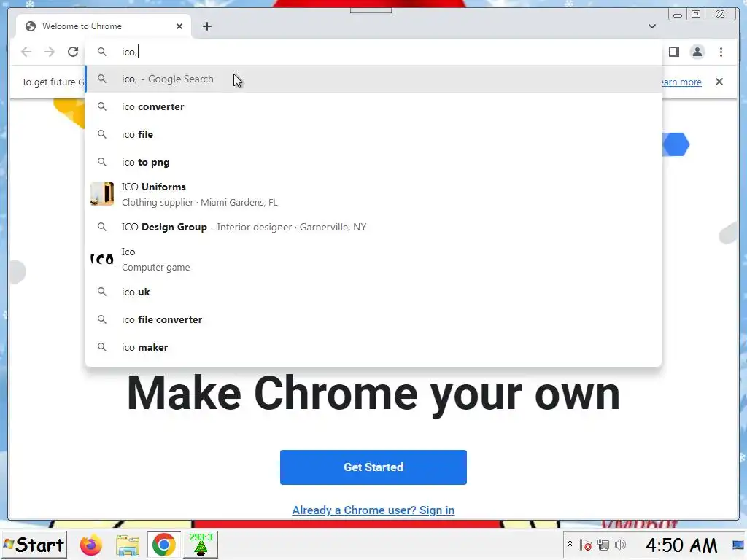
Task: Choose the 'ico uk' suggestion
Action: pyautogui.click(x=373, y=292)
